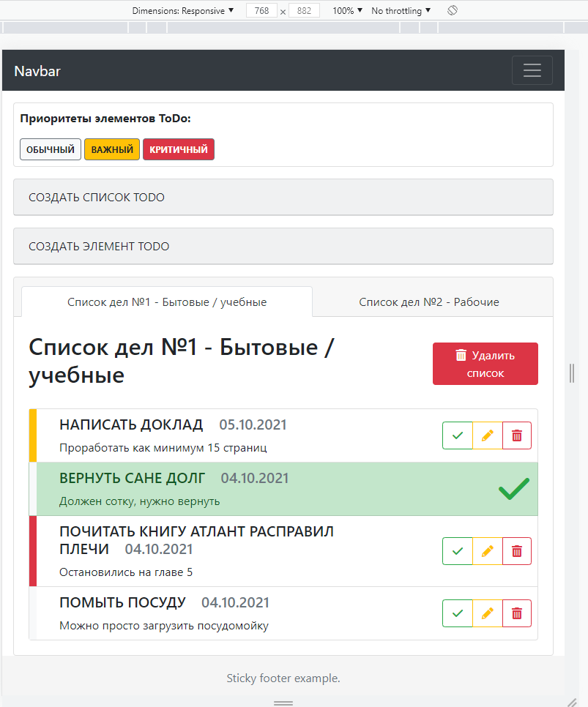Screen dimensions: 588x707
Task: Click the edit pencil for Почитать книгу task
Action: point(487,551)
